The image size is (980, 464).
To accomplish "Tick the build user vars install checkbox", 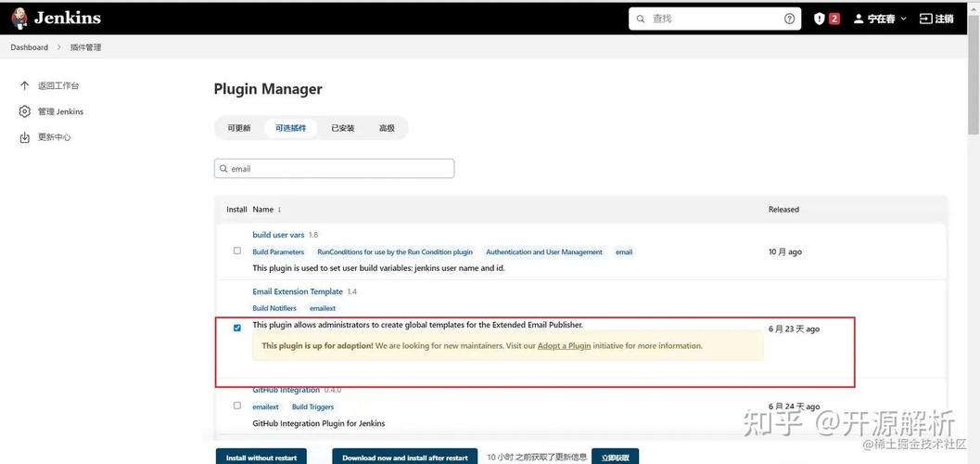I will point(236,251).
